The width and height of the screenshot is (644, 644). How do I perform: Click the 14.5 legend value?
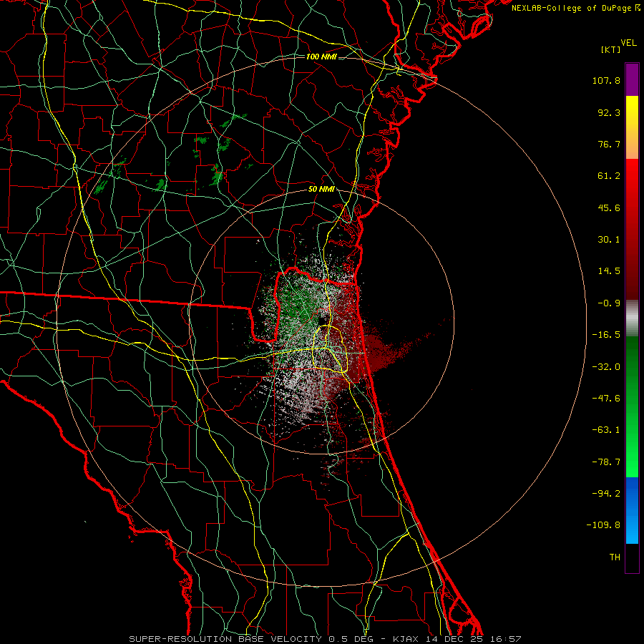click(609, 271)
